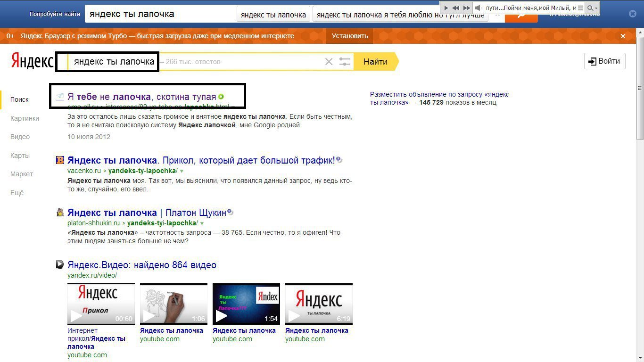Open video title under the 6:19 thumbnail
The width and height of the screenshot is (644, 362).
317,330
